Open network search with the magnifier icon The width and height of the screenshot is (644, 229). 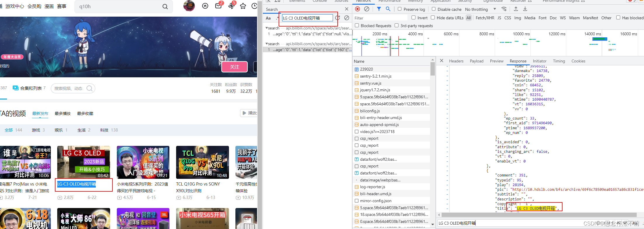coord(388,9)
